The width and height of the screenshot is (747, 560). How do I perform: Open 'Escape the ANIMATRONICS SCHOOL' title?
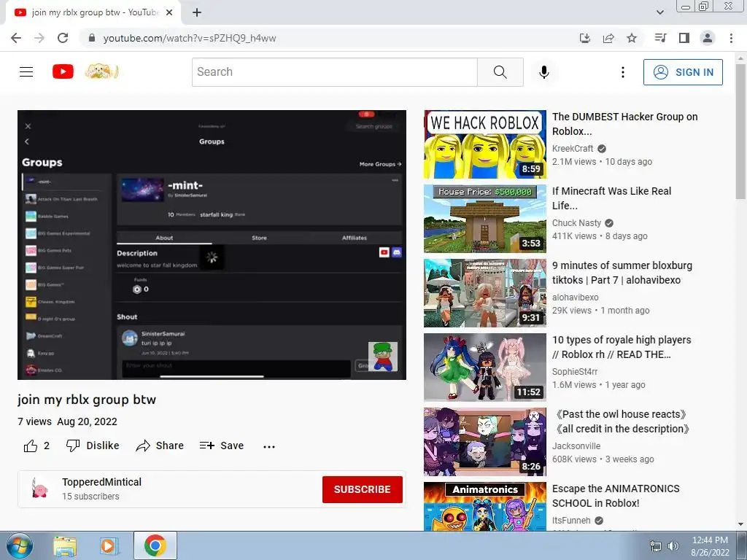616,495
